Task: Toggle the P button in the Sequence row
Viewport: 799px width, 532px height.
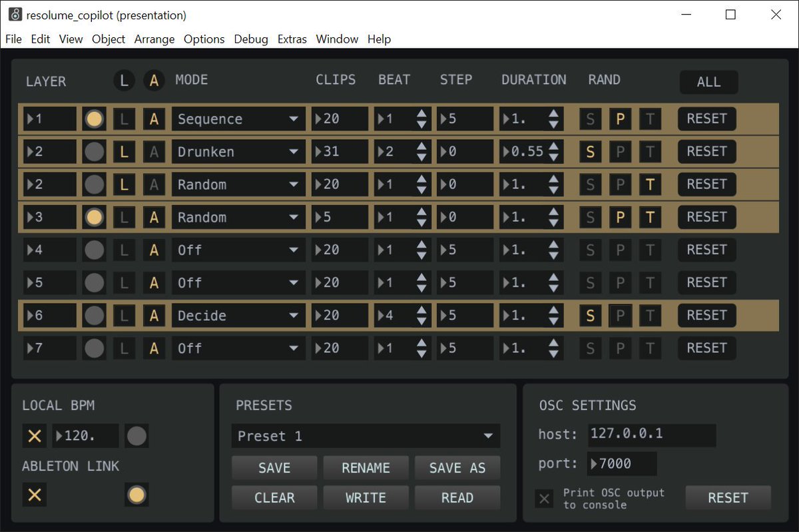Action: (620, 119)
